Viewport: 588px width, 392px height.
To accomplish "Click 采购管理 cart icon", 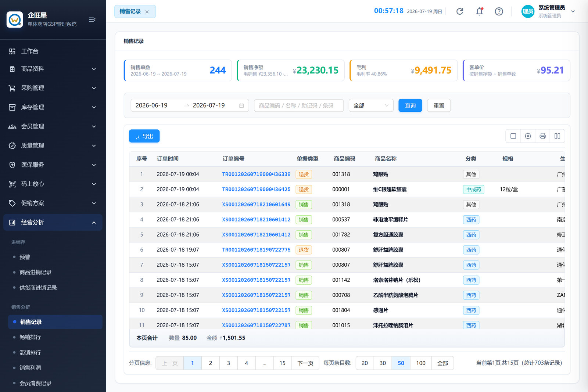I will click(12, 88).
